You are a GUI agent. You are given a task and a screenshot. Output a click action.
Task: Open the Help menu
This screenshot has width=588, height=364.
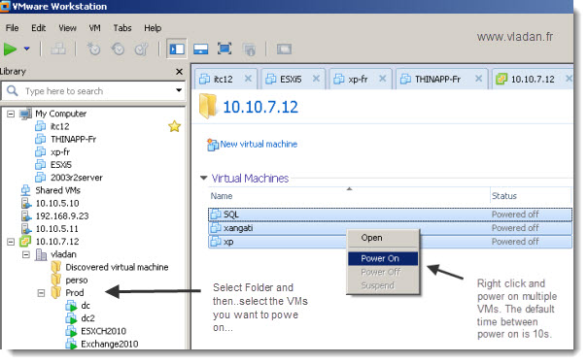153,28
